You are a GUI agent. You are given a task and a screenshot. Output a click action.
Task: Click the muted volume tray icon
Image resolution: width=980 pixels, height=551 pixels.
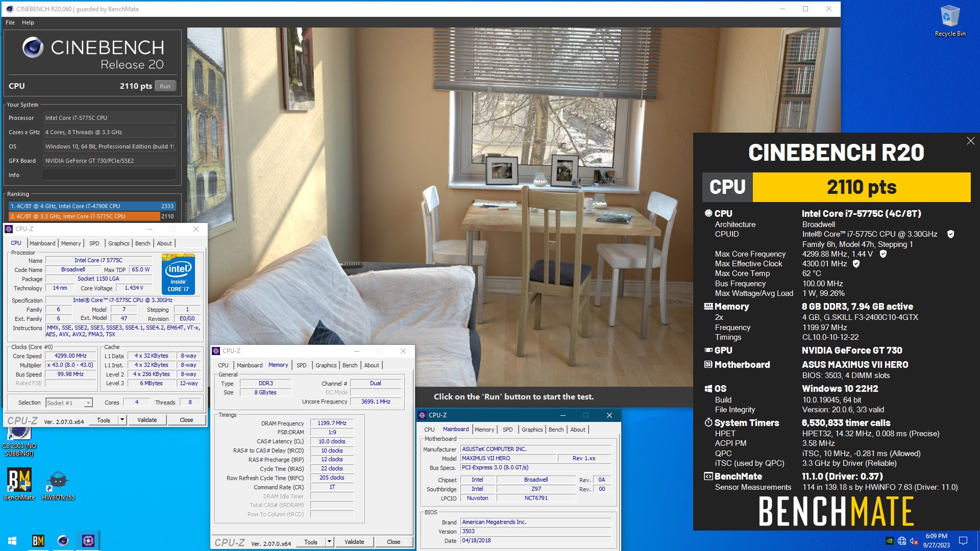pos(914,541)
